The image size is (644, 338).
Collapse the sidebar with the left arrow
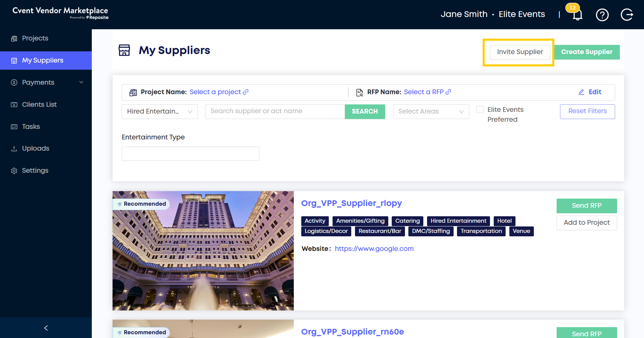(x=46, y=328)
